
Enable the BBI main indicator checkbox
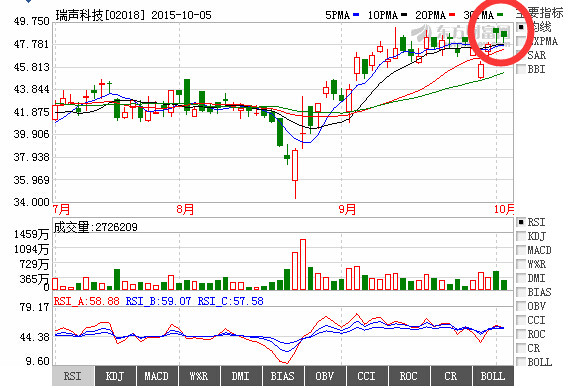tap(521, 69)
